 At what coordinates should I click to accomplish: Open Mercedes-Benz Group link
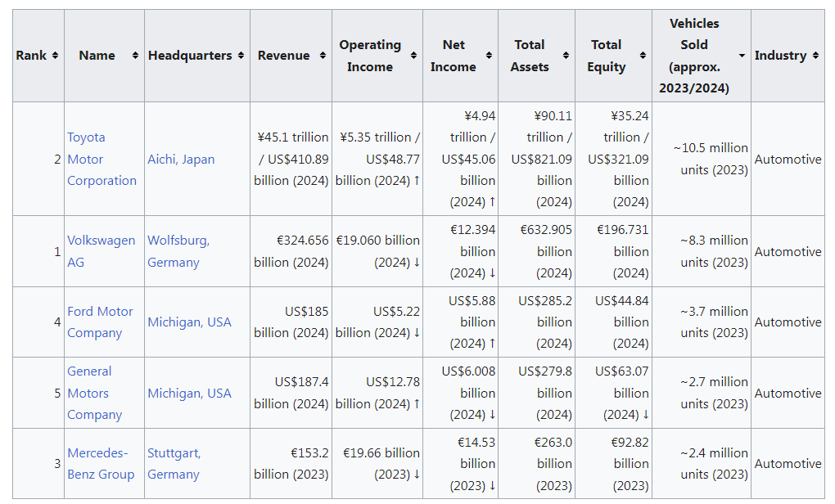101,464
